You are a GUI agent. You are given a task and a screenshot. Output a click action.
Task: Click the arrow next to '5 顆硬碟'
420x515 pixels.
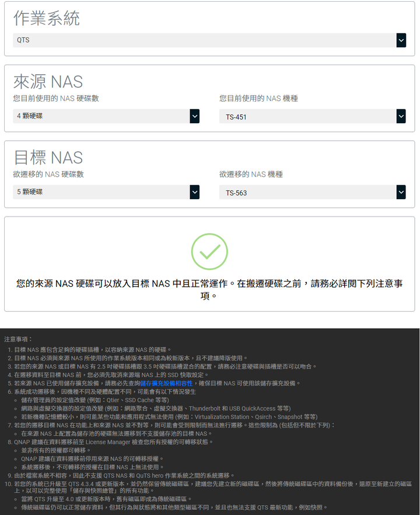[x=195, y=192]
